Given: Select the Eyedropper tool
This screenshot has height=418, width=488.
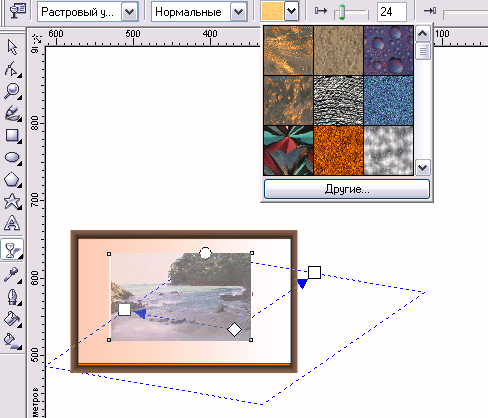Looking at the screenshot, I should point(12,275).
